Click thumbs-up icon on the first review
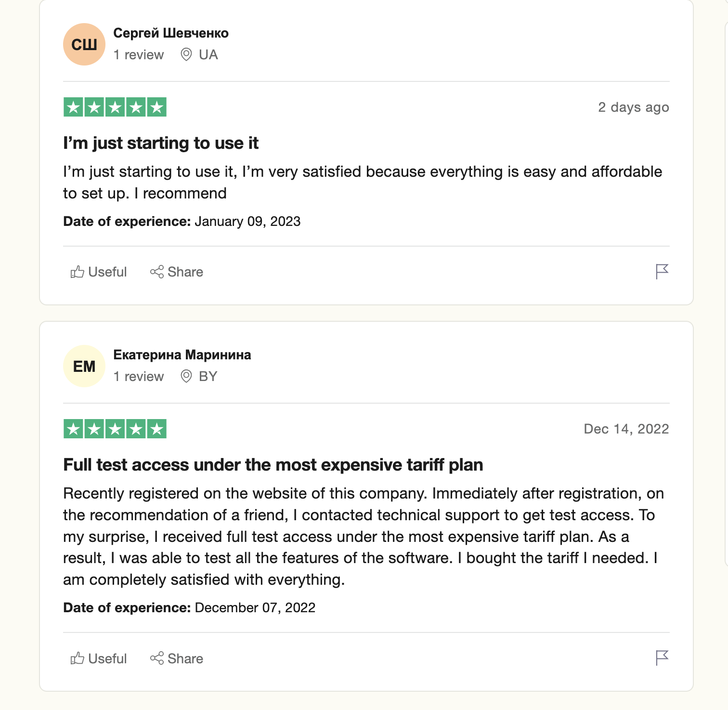This screenshot has height=710, width=728. click(77, 272)
